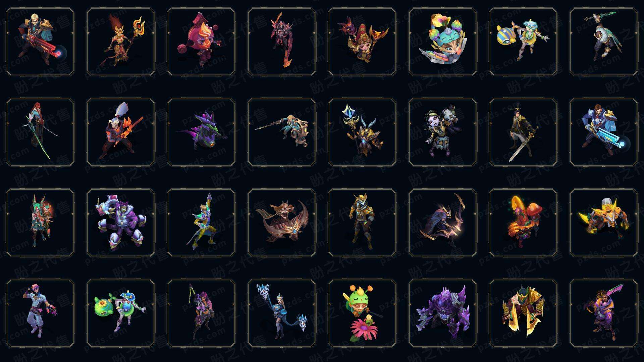Open the rainbow cat on book skin
Screen dimensions: 644x362
coord(443,42)
